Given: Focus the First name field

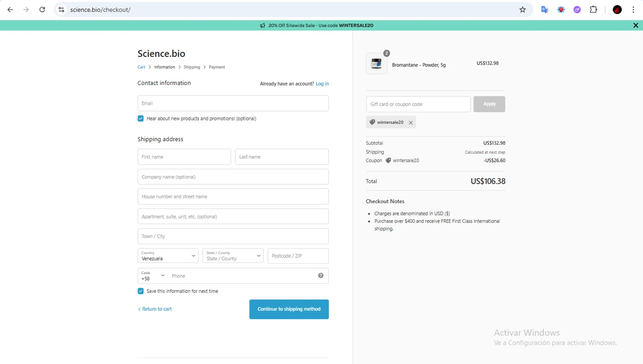Looking at the screenshot, I should pyautogui.click(x=184, y=157).
